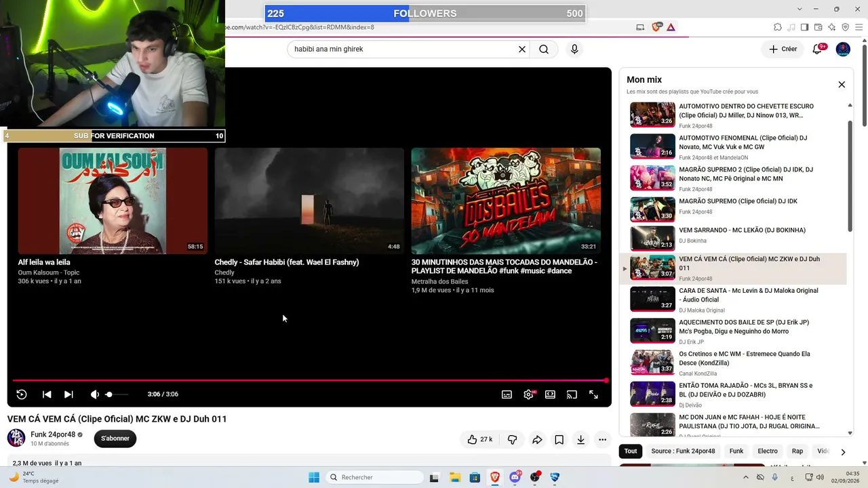Viewport: 868px width, 488px height.
Task: Dislike the video
Action: 512,440
